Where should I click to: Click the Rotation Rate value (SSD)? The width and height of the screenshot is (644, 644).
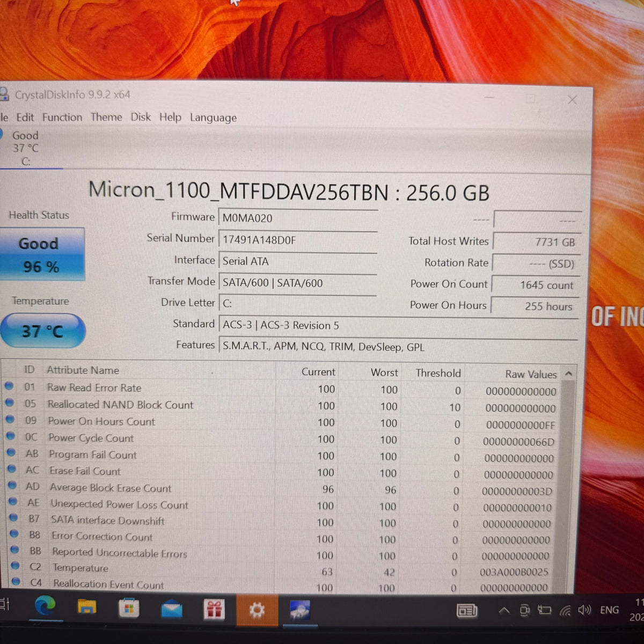pos(537,264)
